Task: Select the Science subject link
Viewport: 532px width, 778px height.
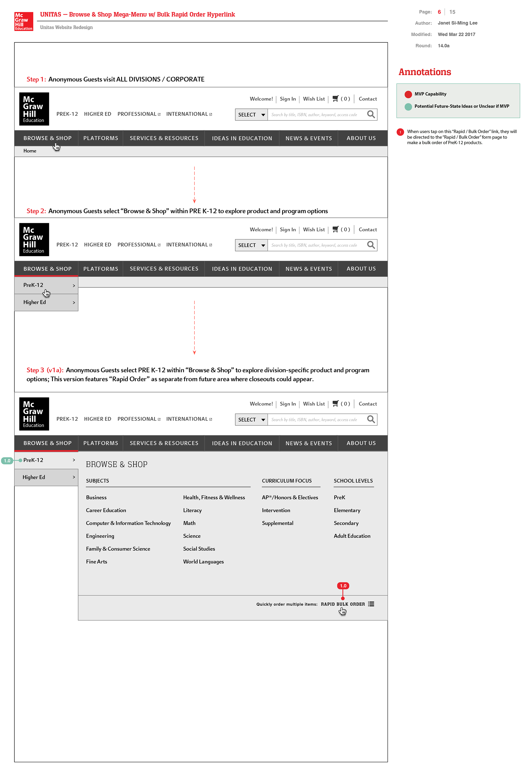Action: 192,536
